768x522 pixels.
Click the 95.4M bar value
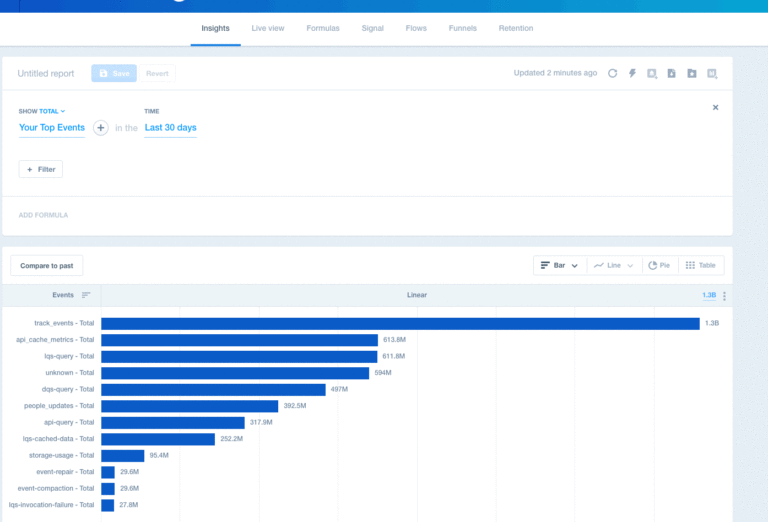click(x=159, y=455)
